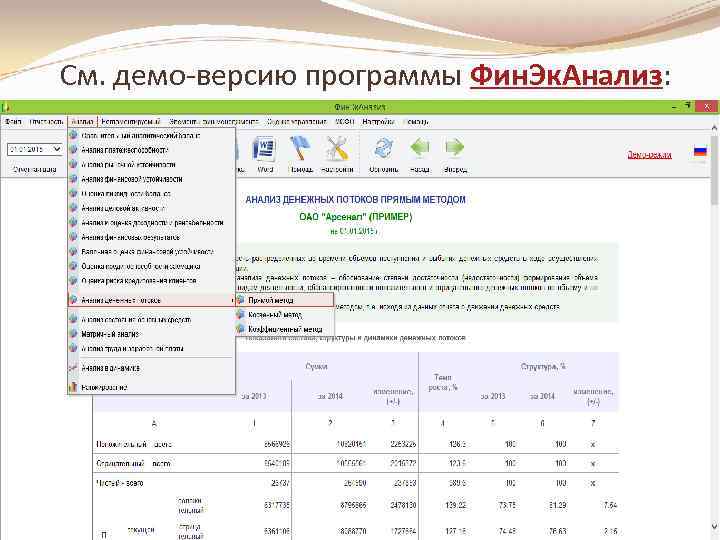Open the Помощь menu in menu bar

coord(416,122)
